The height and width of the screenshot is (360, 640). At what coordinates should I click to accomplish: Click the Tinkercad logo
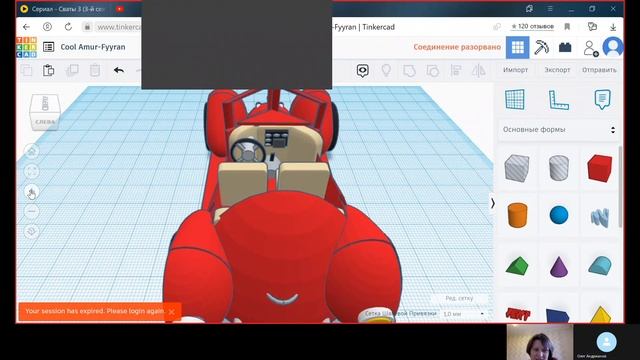pyautogui.click(x=27, y=47)
